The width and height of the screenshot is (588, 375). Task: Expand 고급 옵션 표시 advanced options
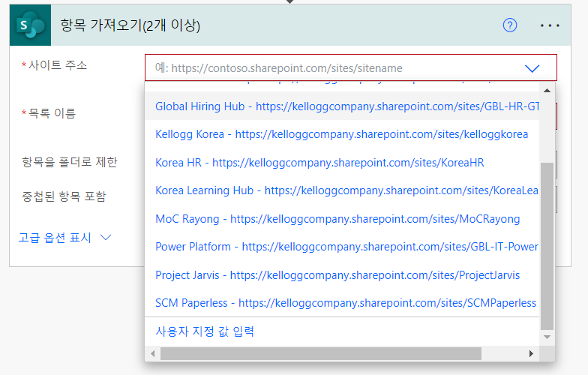(64, 238)
